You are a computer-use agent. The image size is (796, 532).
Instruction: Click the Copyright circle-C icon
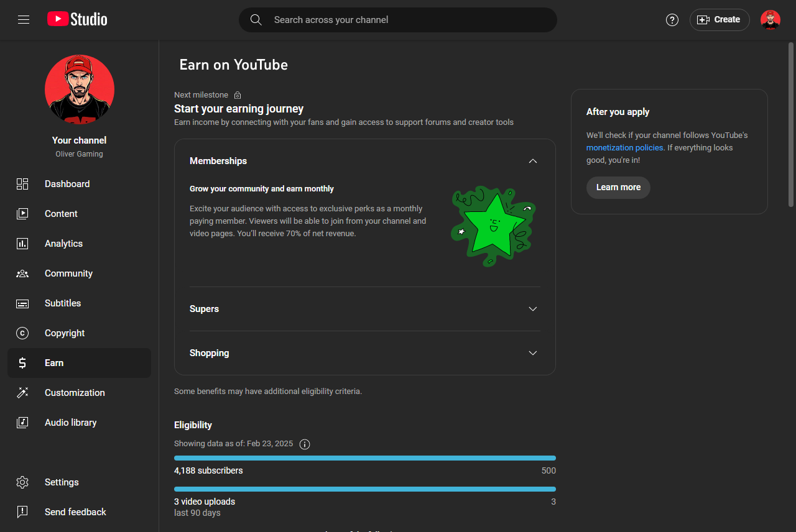[x=22, y=333]
